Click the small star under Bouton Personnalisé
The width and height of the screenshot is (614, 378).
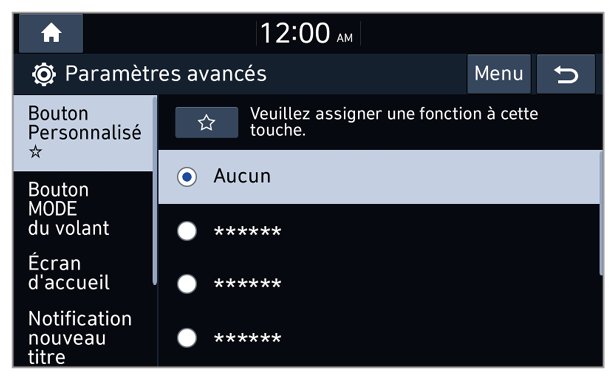[x=35, y=151]
